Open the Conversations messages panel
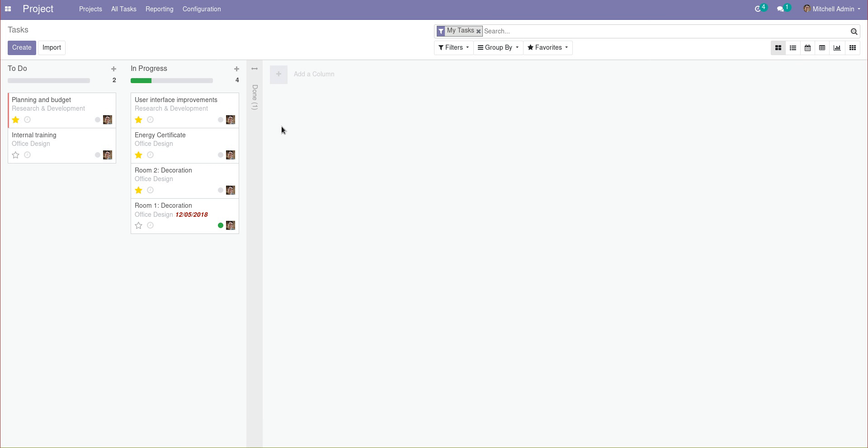This screenshot has width=868, height=448. pos(782,8)
